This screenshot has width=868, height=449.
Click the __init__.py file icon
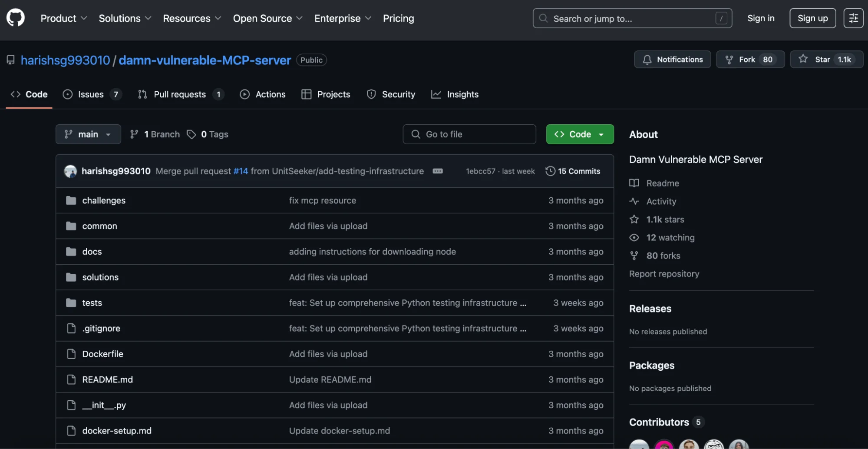[71, 406]
